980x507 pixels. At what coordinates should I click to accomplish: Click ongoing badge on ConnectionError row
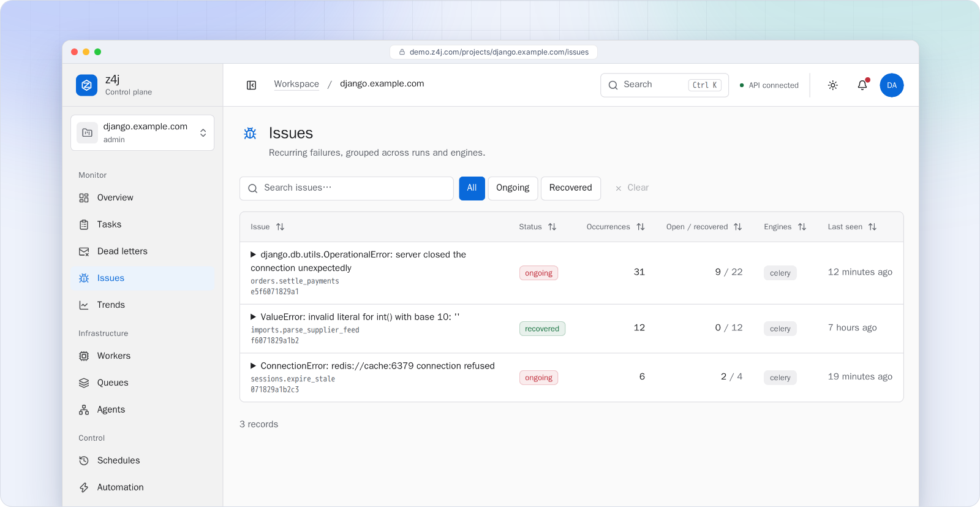[538, 378]
